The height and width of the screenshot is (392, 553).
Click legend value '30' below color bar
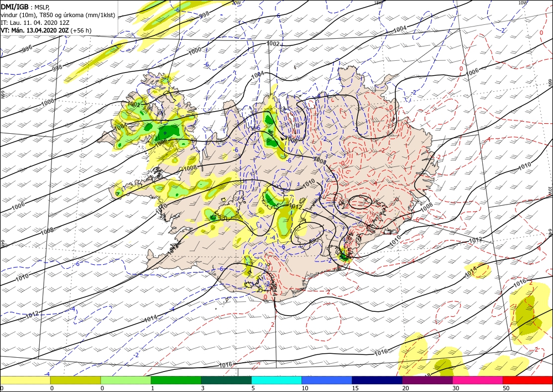pyautogui.click(x=456, y=388)
